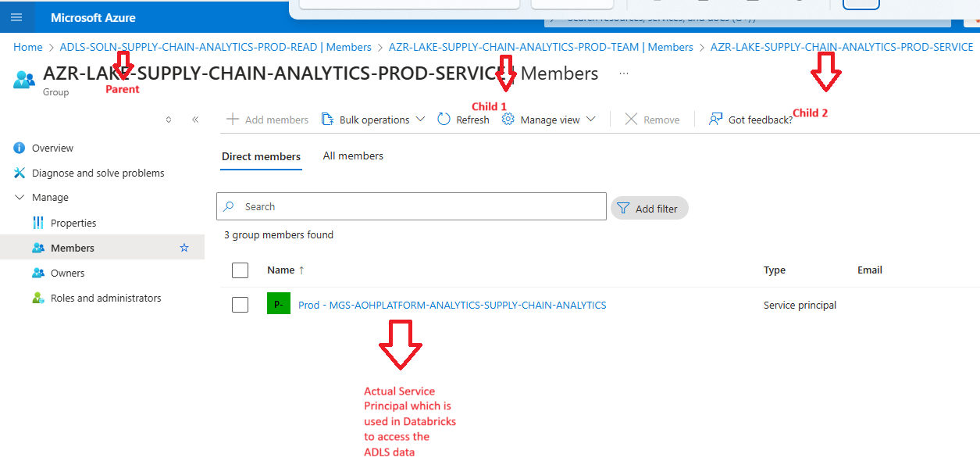This screenshot has width=980, height=472.
Task: Click the Bulk operations document icon
Action: 328,120
